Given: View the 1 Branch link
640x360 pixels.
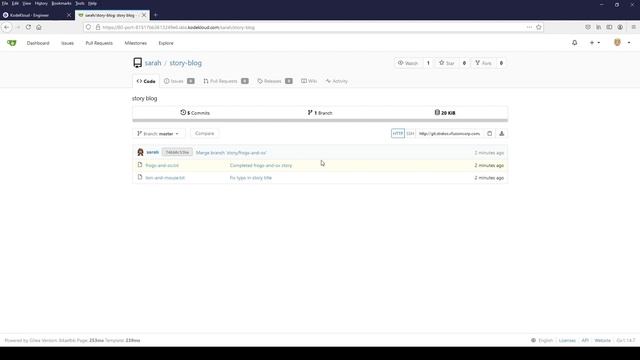Looking at the screenshot, I should (320, 113).
